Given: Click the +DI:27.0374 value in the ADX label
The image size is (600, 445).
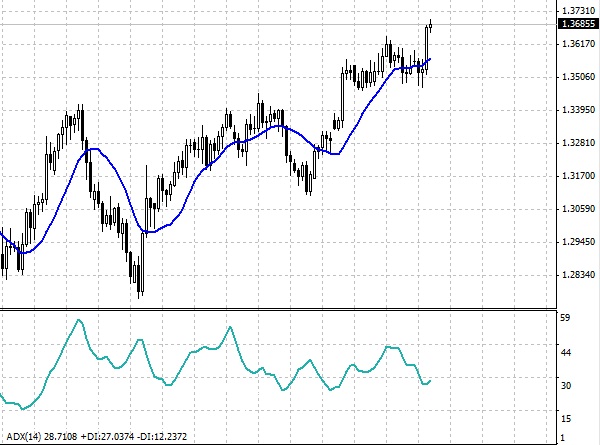Looking at the screenshot, I should click(108, 436).
